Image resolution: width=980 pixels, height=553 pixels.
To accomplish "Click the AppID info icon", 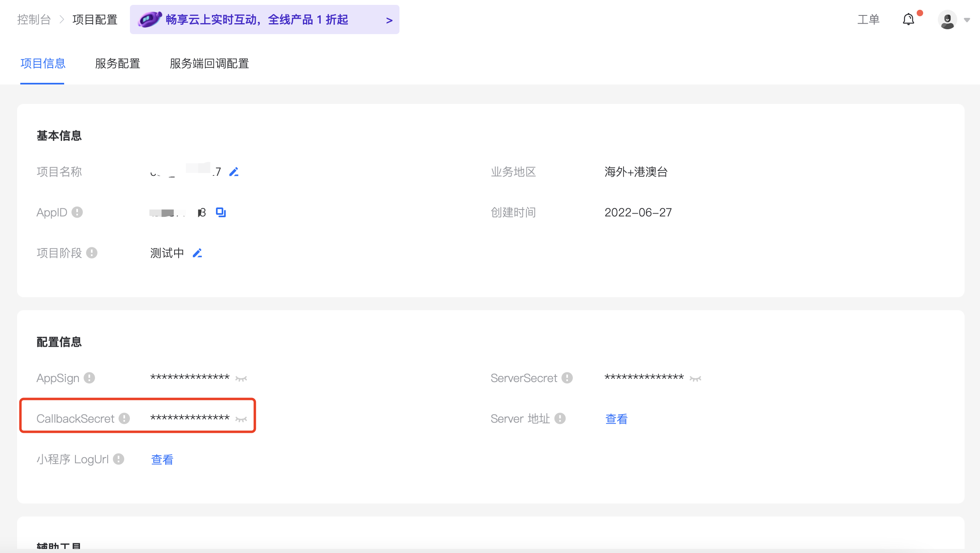I will 77,212.
